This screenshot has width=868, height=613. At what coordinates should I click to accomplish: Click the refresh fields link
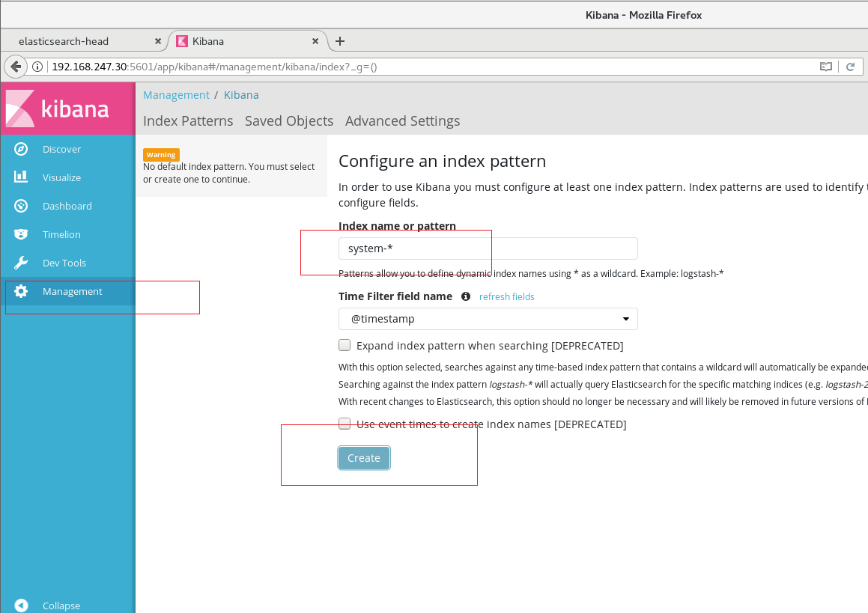506,296
